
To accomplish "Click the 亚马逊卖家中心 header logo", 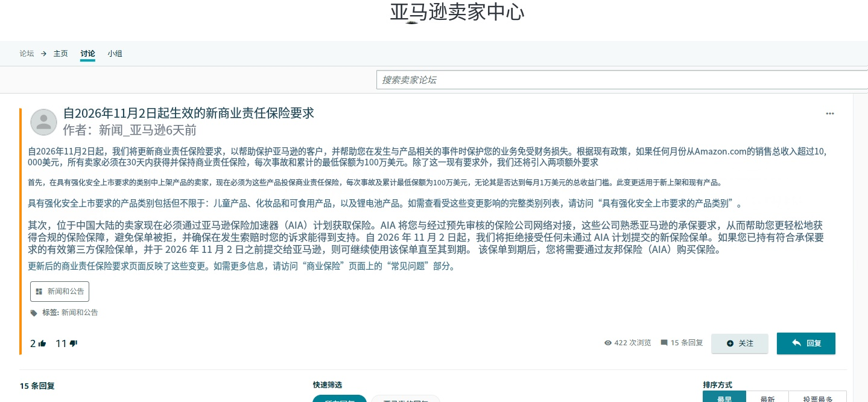I will click(x=457, y=13).
